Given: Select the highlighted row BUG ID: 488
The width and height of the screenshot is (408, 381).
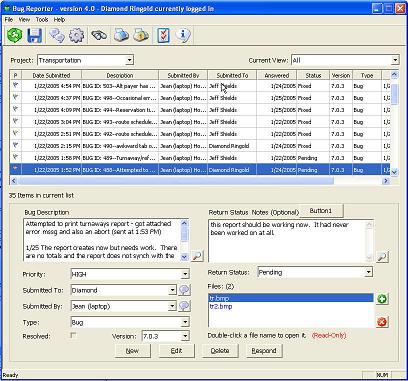Looking at the screenshot, I should pos(200,170).
